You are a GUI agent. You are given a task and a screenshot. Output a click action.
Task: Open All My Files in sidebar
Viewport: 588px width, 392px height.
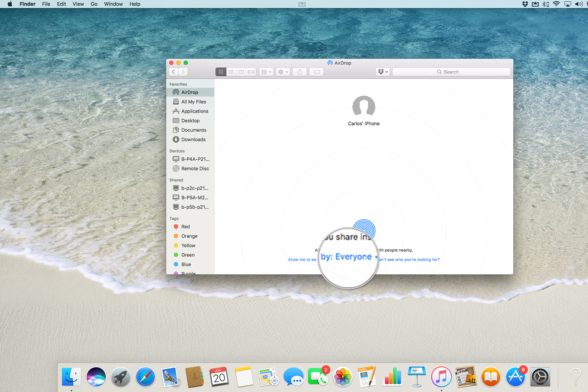[x=190, y=102]
